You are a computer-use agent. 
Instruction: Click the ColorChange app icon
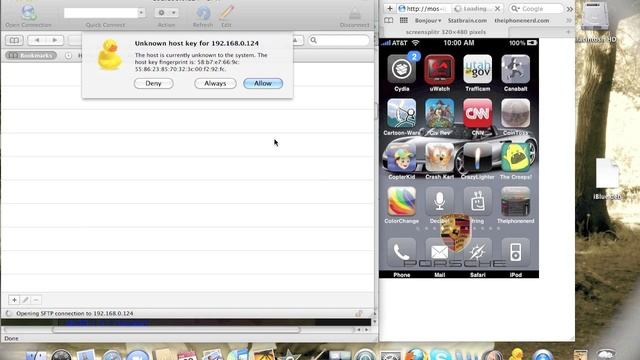[x=402, y=201]
